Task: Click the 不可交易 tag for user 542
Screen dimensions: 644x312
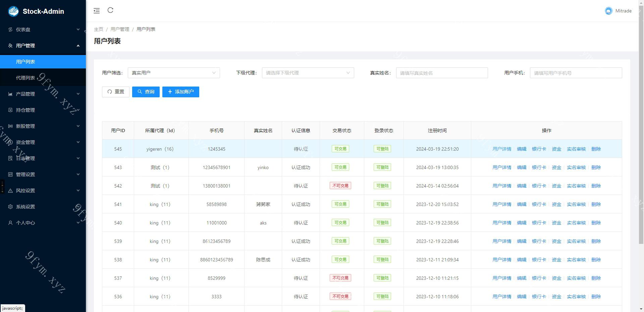Action: tap(340, 186)
